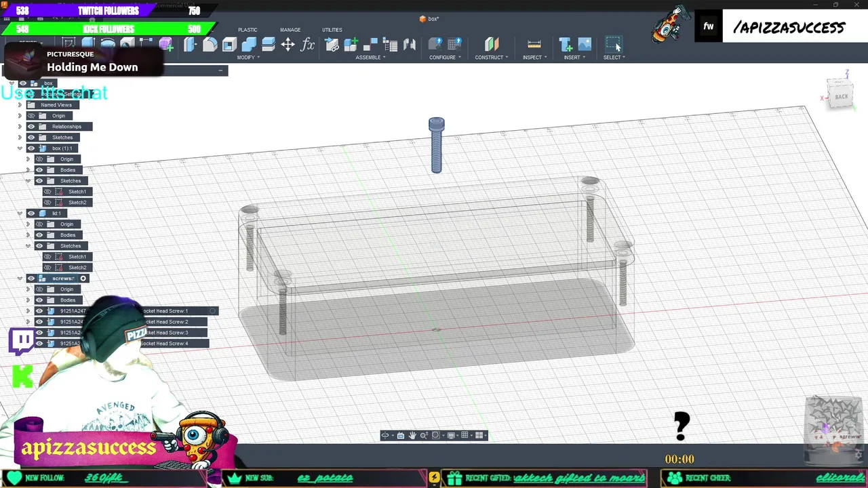Click the floating screw above the box
868x488 pixels.
click(437, 145)
